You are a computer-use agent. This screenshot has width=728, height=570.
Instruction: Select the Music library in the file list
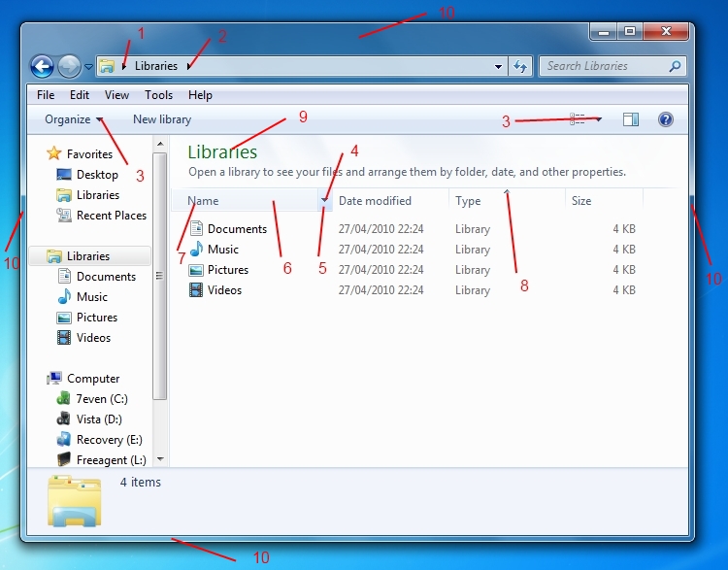coord(223,250)
